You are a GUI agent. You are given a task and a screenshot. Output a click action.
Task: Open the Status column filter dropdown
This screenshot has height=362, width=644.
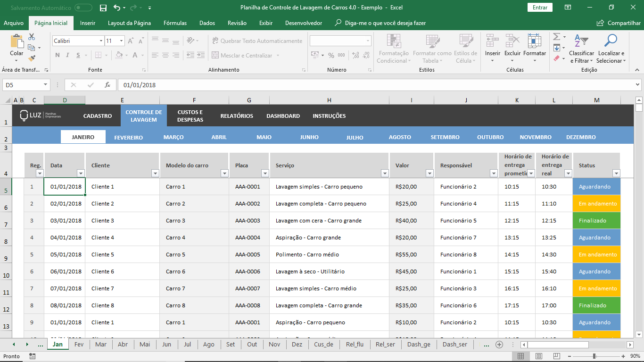pyautogui.click(x=616, y=173)
